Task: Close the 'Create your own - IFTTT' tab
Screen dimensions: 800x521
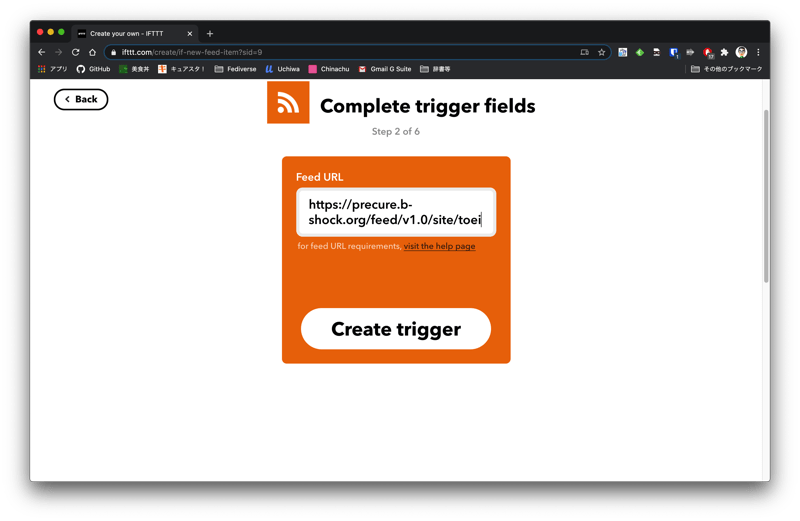Action: point(190,33)
